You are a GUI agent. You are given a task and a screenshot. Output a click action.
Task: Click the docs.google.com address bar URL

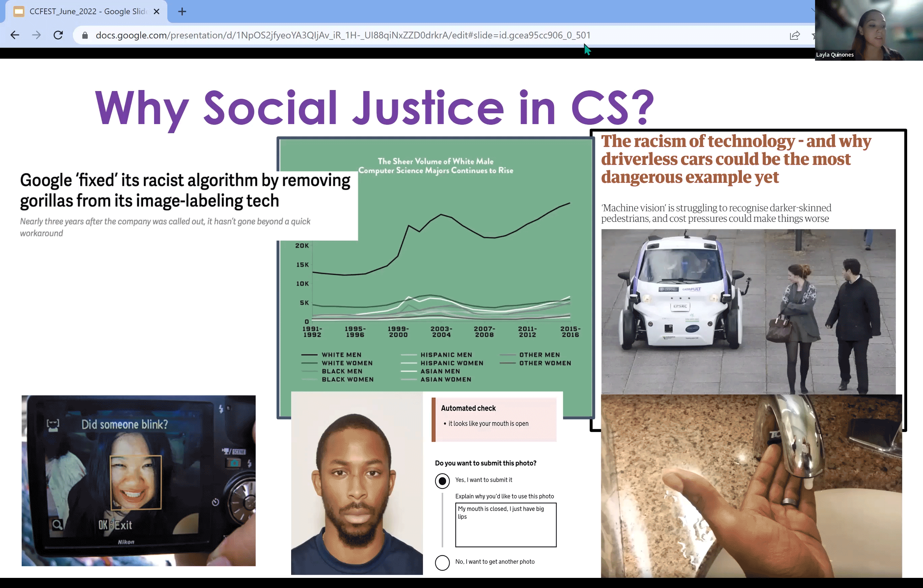pyautogui.click(x=343, y=35)
